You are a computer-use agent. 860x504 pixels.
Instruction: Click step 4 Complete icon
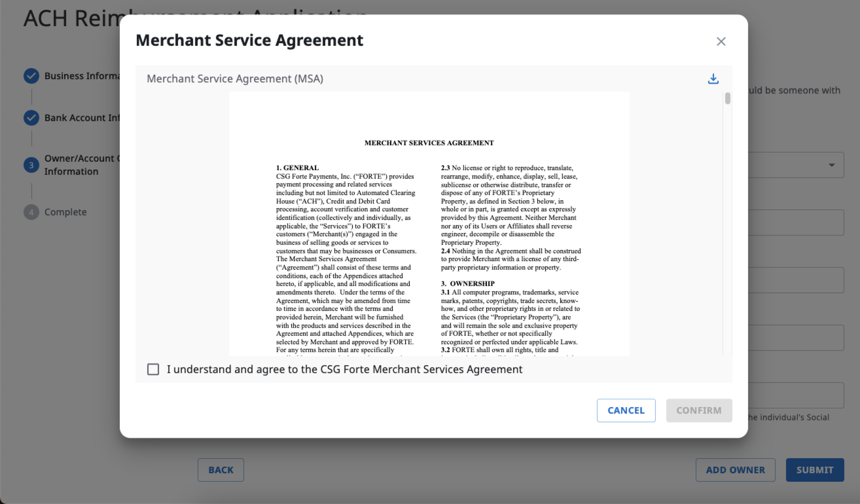coord(31,212)
